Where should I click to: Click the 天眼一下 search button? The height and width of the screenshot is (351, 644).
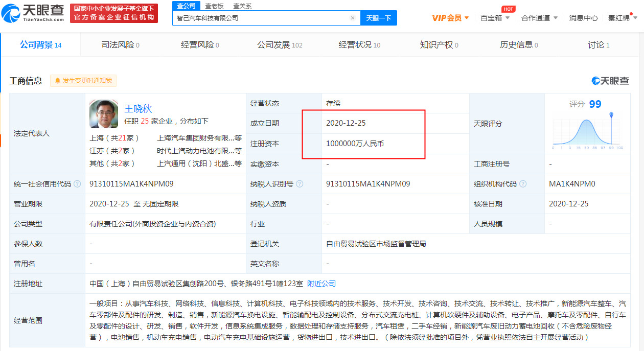click(x=379, y=18)
